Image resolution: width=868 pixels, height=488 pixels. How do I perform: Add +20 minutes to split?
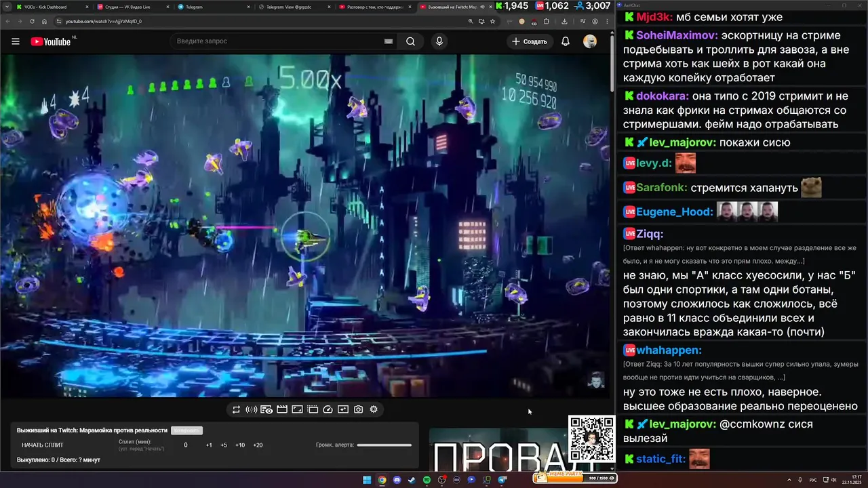tap(258, 445)
